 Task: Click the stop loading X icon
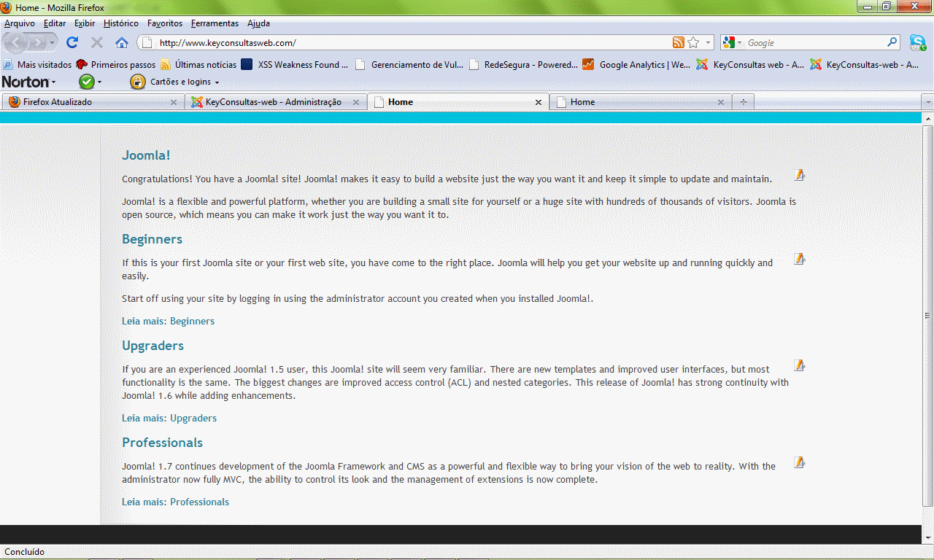coord(97,43)
